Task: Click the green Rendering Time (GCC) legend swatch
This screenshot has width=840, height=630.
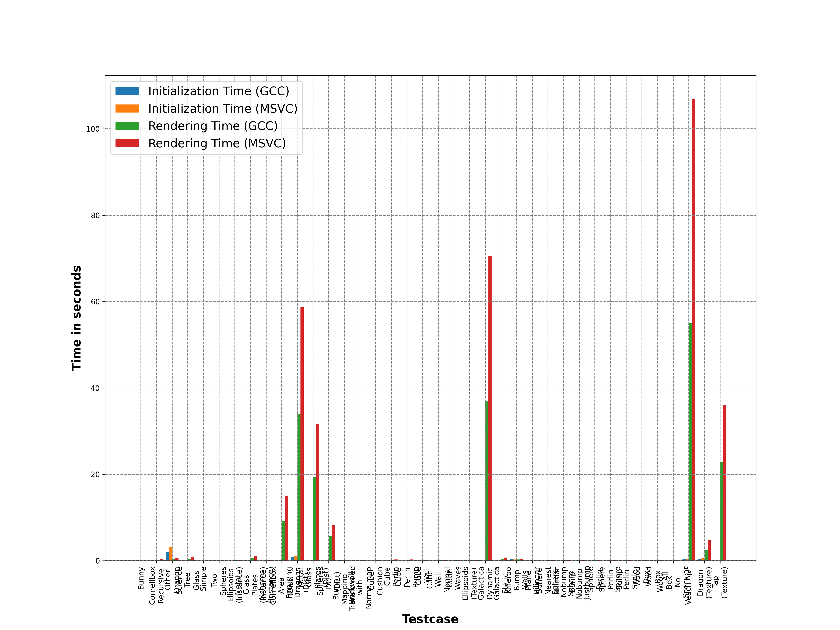Action: pyautogui.click(x=127, y=126)
